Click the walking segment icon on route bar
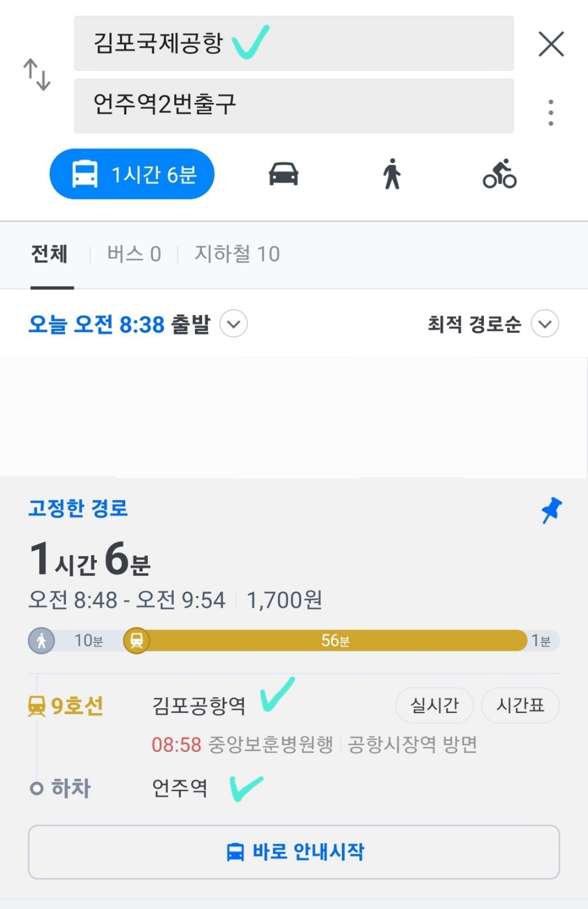The width and height of the screenshot is (588, 909). point(42,640)
